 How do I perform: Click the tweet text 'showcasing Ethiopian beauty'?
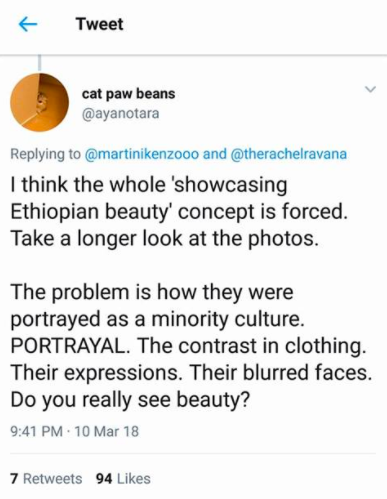coord(148,198)
